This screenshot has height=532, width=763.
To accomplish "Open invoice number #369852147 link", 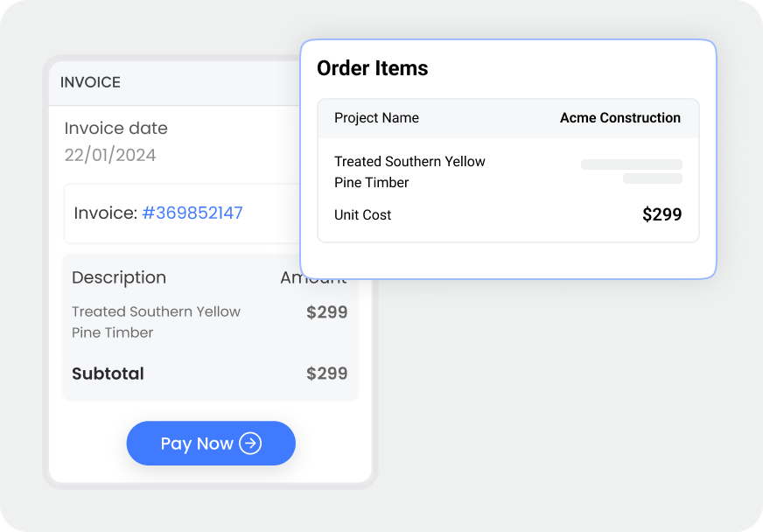I will 192,213.
